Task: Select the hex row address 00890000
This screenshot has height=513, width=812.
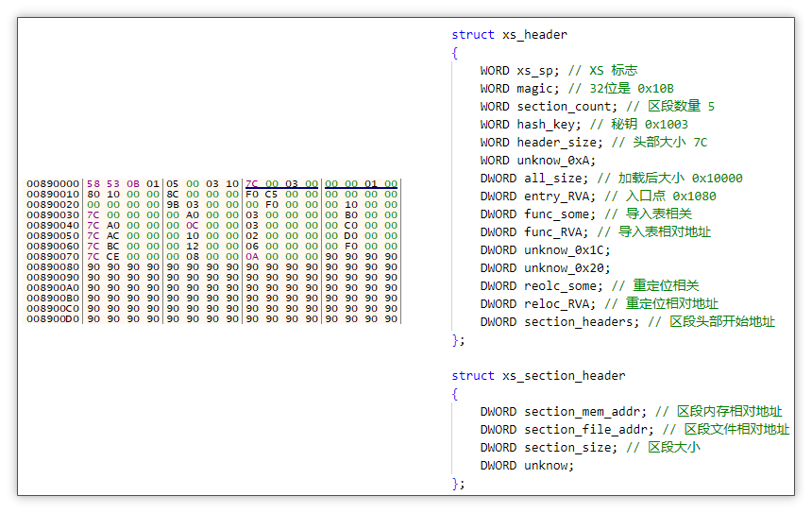Action: point(53,184)
